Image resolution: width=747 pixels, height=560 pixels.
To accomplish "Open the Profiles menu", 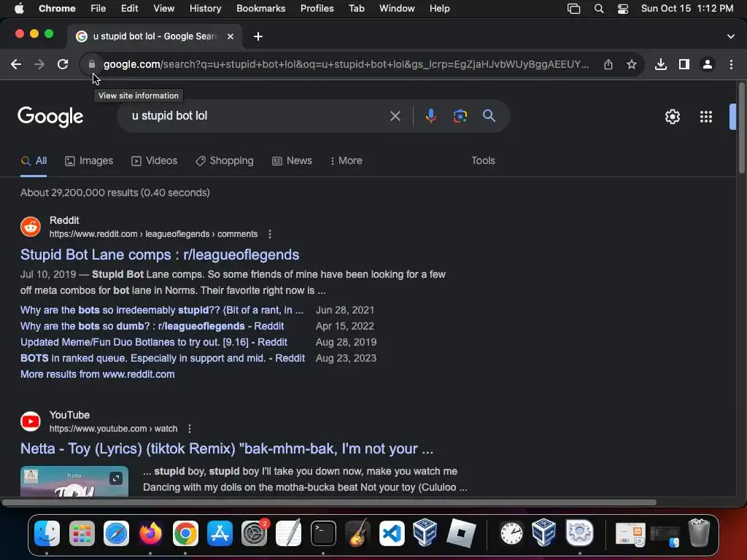I will (317, 9).
